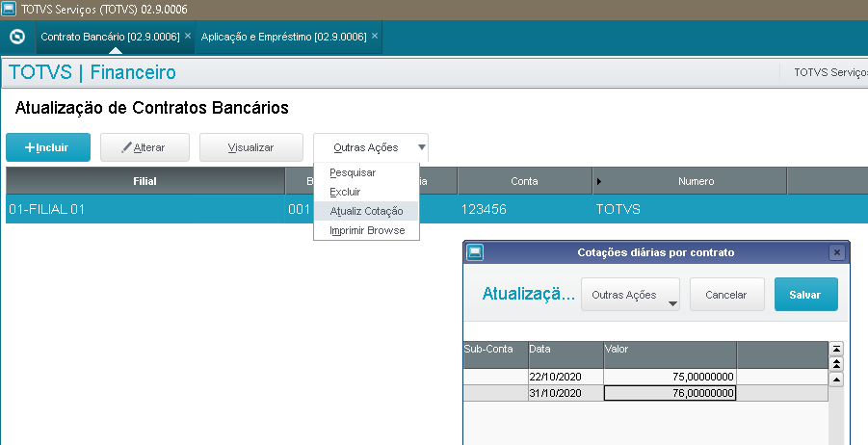Click the Alterar pencil button
Viewport: 868px width, 445px height.
144,147
